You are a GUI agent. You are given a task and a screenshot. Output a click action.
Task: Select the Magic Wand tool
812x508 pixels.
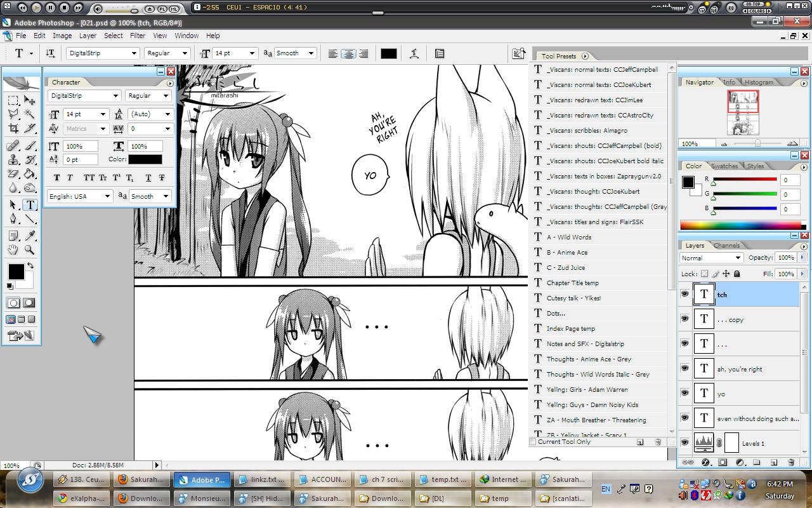click(x=30, y=114)
